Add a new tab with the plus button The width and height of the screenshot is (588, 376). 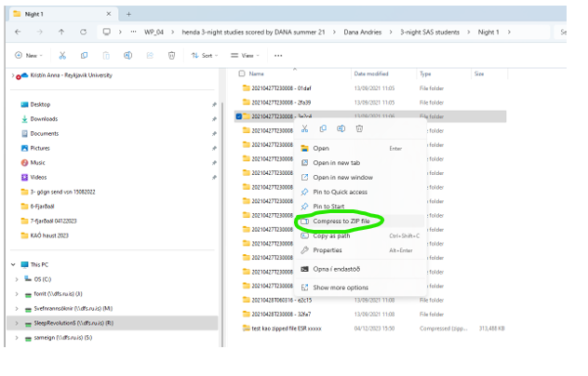[128, 14]
